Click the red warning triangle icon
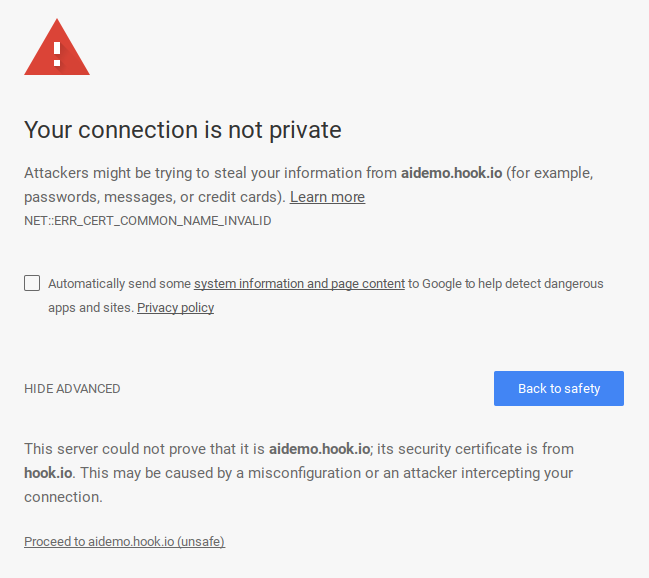The image size is (649, 578). [57, 47]
